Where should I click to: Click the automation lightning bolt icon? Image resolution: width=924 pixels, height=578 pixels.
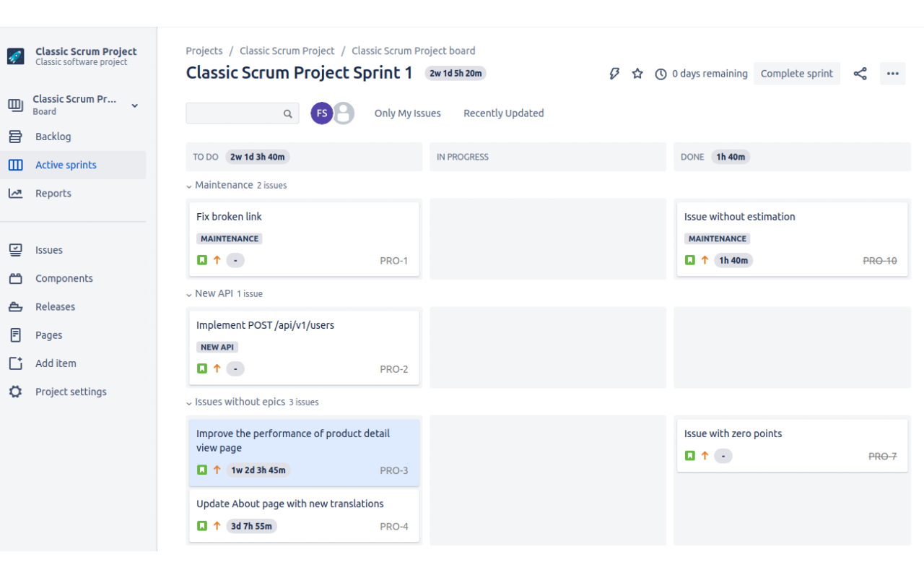pyautogui.click(x=614, y=73)
